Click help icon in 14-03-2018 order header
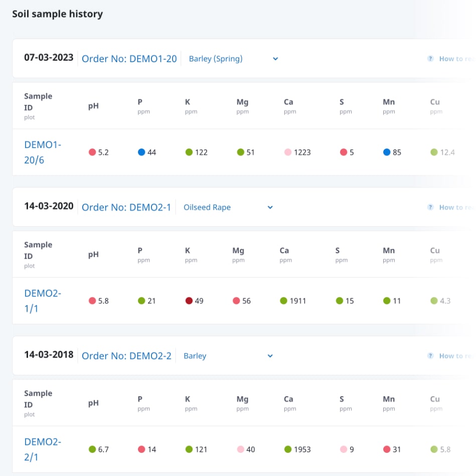The height and width of the screenshot is (476, 476). pos(430,356)
